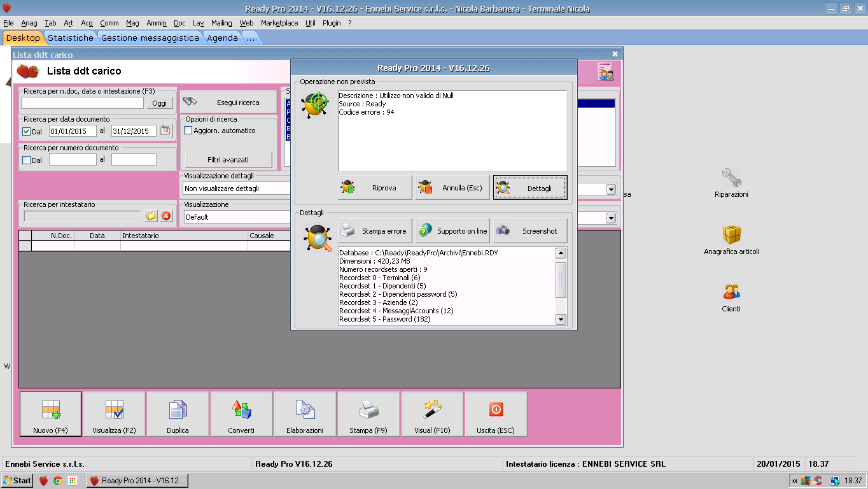The image size is (868, 489).
Task: Switch to the Gestione messaggistica tab
Action: point(150,38)
